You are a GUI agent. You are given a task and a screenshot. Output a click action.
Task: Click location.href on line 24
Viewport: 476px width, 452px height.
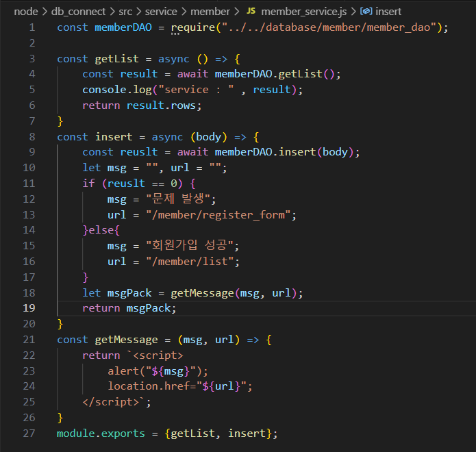coord(149,386)
